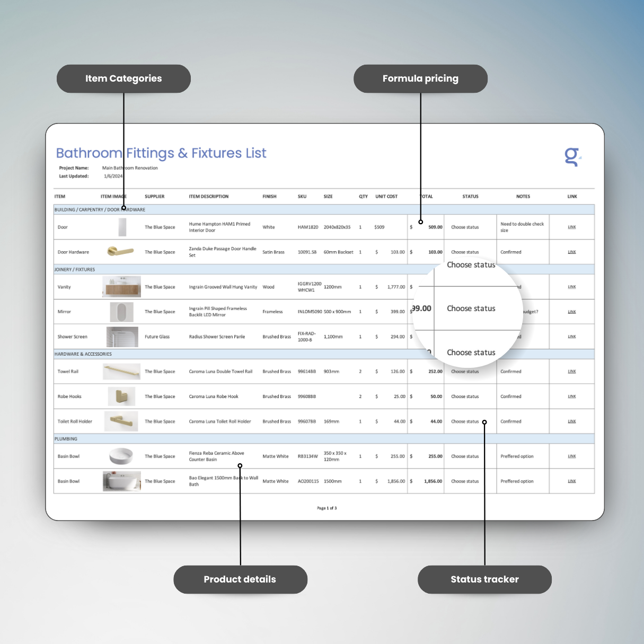Click the Bao Elegant bath thumbnail

[121, 481]
